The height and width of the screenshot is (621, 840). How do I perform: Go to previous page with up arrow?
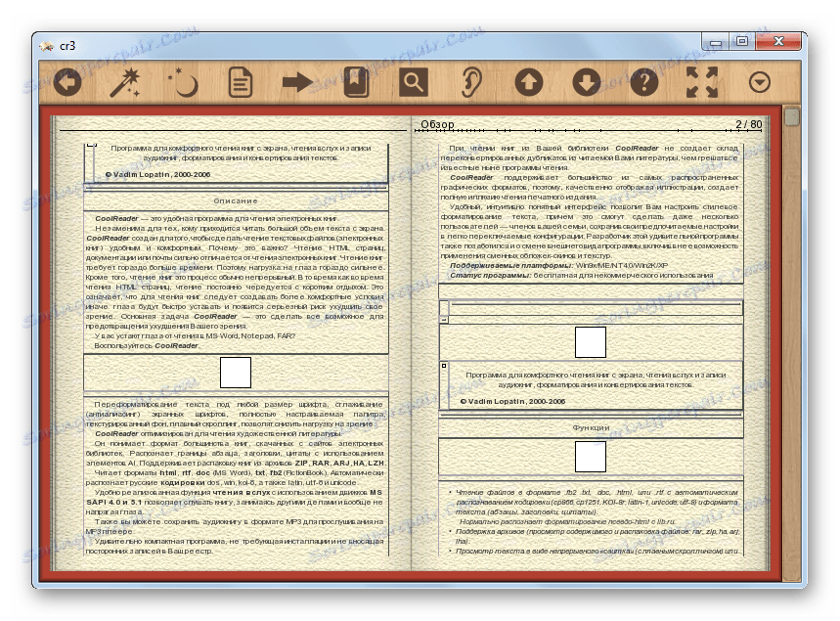[x=529, y=82]
